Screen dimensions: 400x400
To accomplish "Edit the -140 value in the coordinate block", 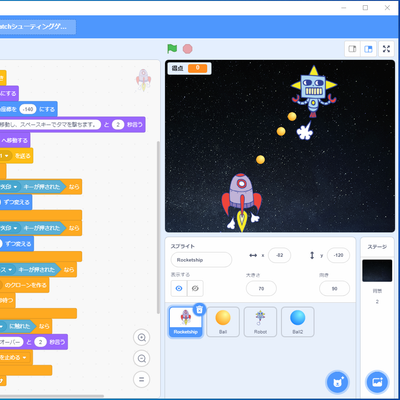I will tap(28, 109).
